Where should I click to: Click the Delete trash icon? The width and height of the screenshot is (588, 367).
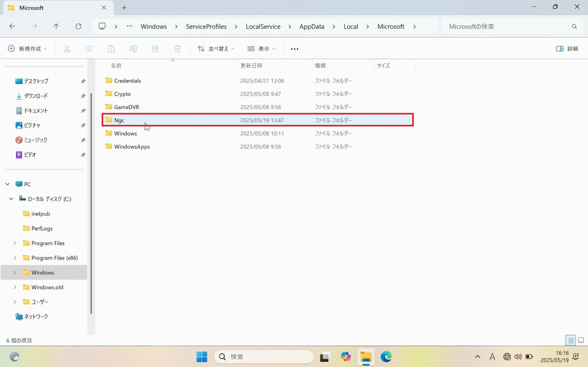click(177, 49)
